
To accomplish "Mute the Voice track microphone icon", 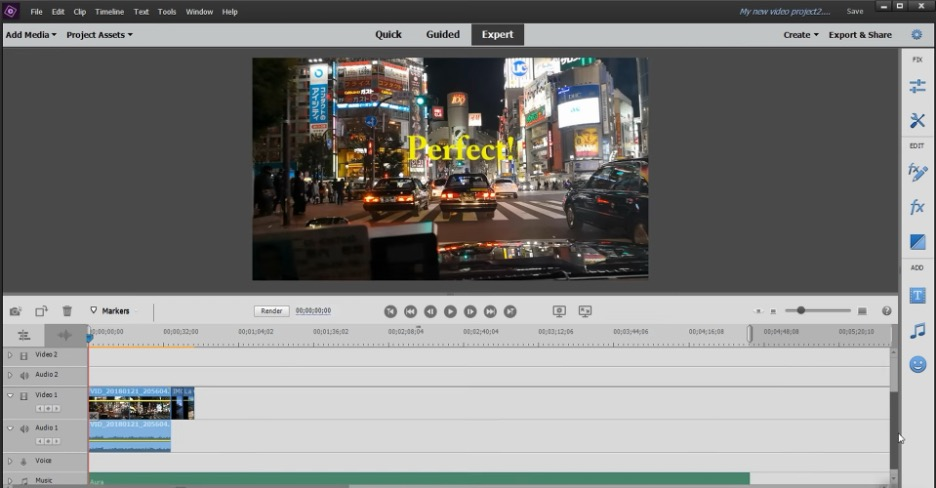I will tap(24, 461).
